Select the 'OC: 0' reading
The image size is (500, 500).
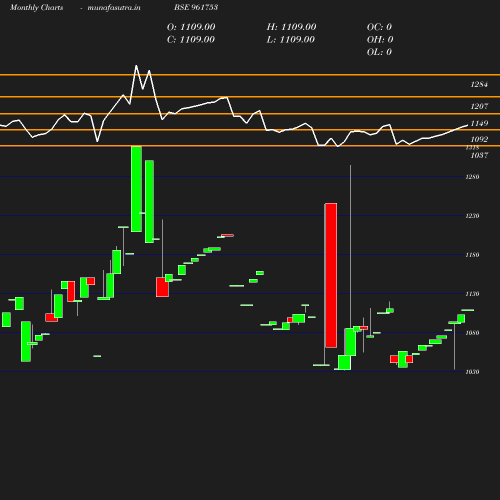(x=379, y=27)
